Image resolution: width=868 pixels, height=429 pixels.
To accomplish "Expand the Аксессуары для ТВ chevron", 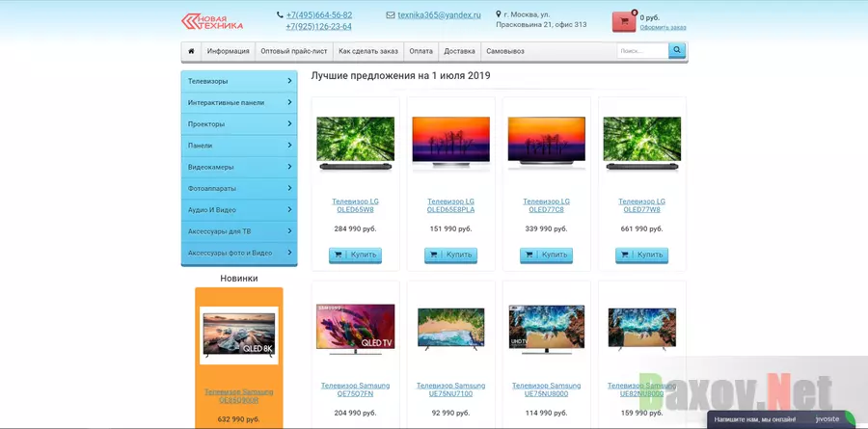I will [289, 230].
